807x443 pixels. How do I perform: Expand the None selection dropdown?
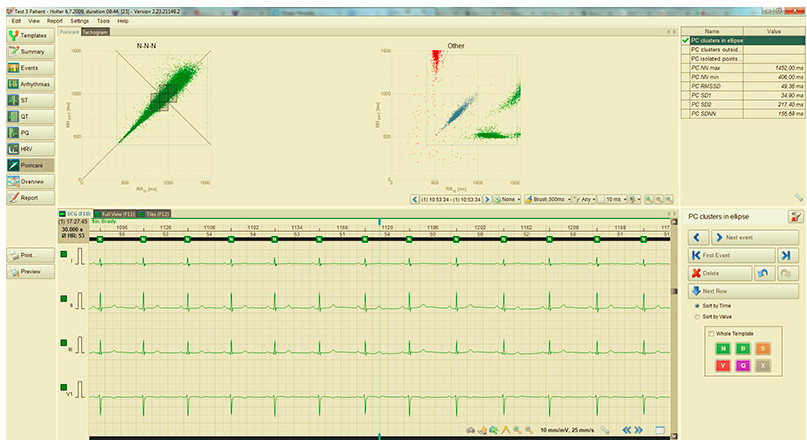[505, 199]
